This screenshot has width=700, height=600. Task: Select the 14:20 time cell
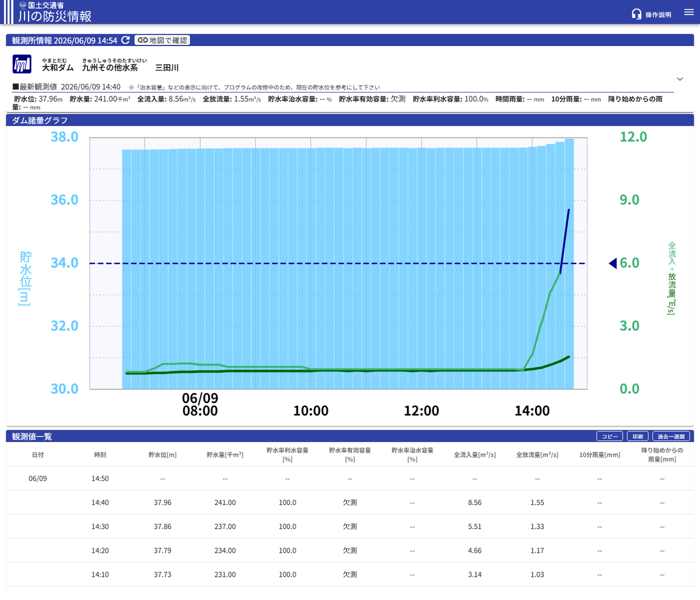[100, 550]
